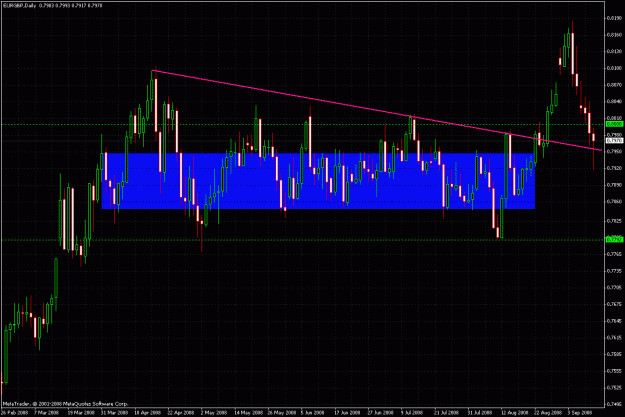The height and width of the screenshot is (417, 625).
Task: Click the 21 Jul 2008 date label
Action: [x=447, y=413]
